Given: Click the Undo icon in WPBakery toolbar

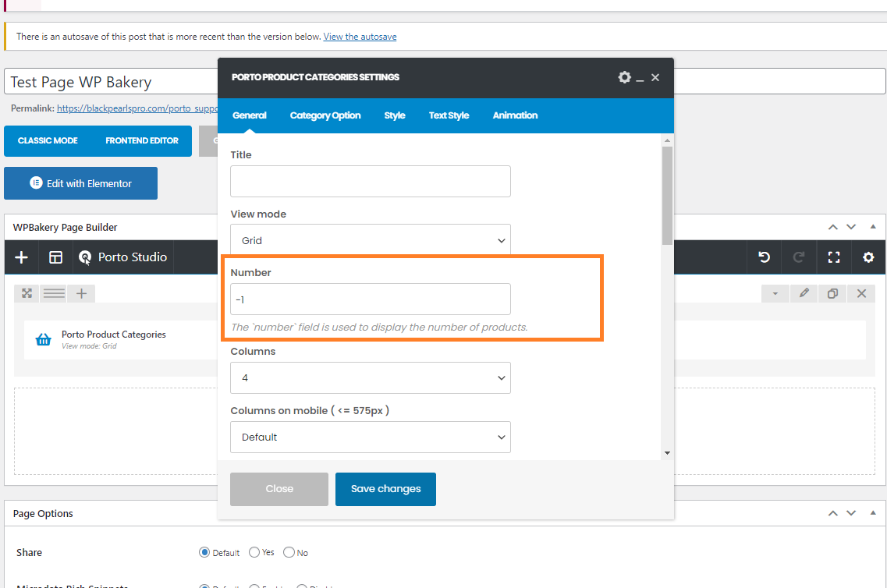Looking at the screenshot, I should 765,257.
